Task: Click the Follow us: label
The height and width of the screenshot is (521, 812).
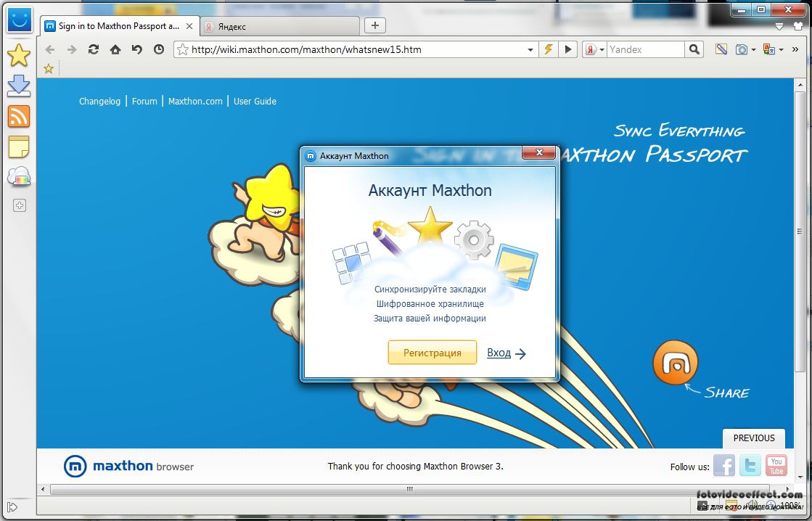Action: (690, 467)
